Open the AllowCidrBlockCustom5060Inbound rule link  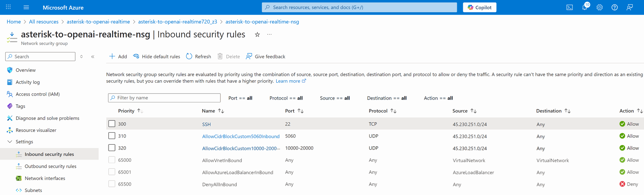click(240, 136)
